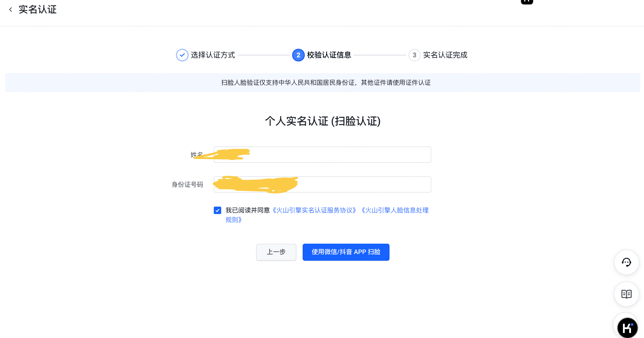The image size is (644, 338).
Task: Open the documentation book icon
Action: (626, 294)
